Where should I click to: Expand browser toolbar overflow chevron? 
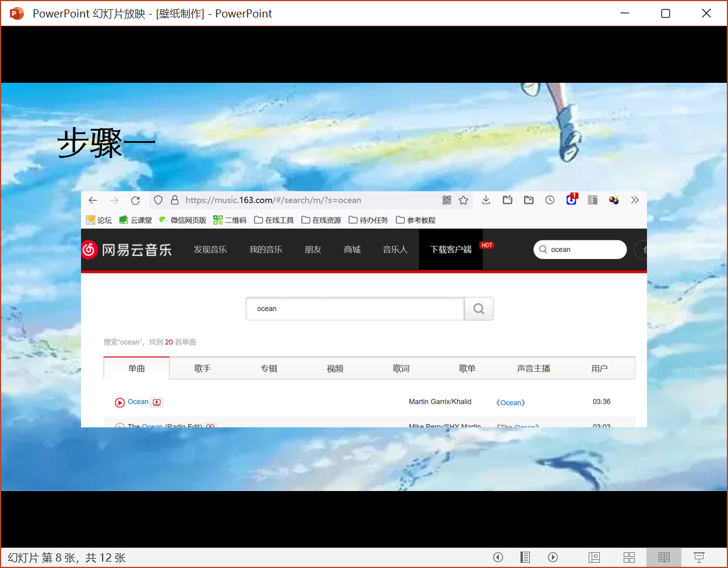(x=635, y=200)
